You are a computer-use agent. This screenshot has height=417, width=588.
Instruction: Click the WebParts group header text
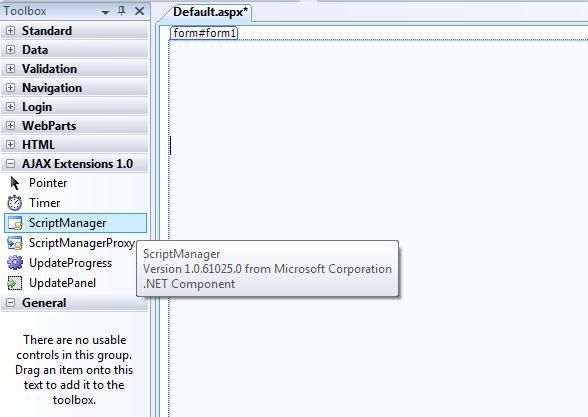point(49,126)
